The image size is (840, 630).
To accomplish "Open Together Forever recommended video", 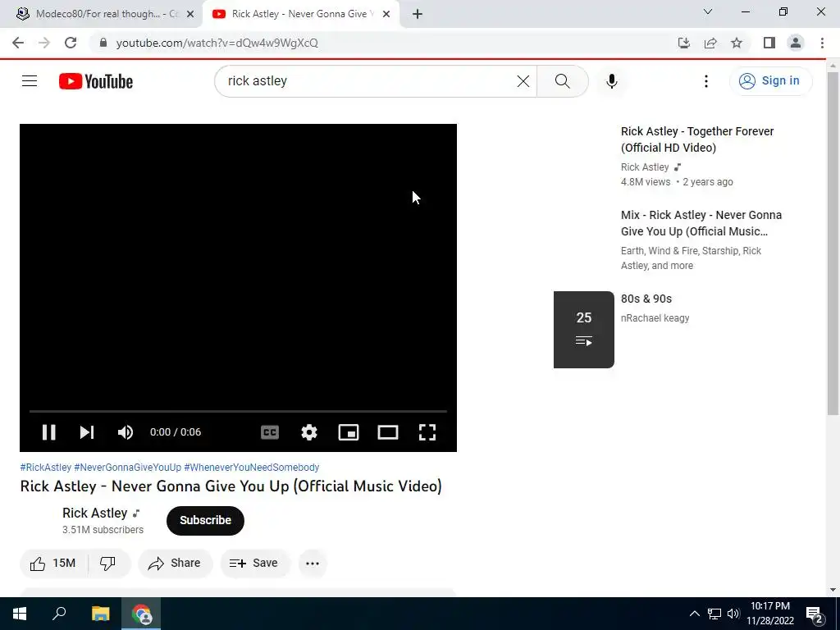I will (x=697, y=139).
